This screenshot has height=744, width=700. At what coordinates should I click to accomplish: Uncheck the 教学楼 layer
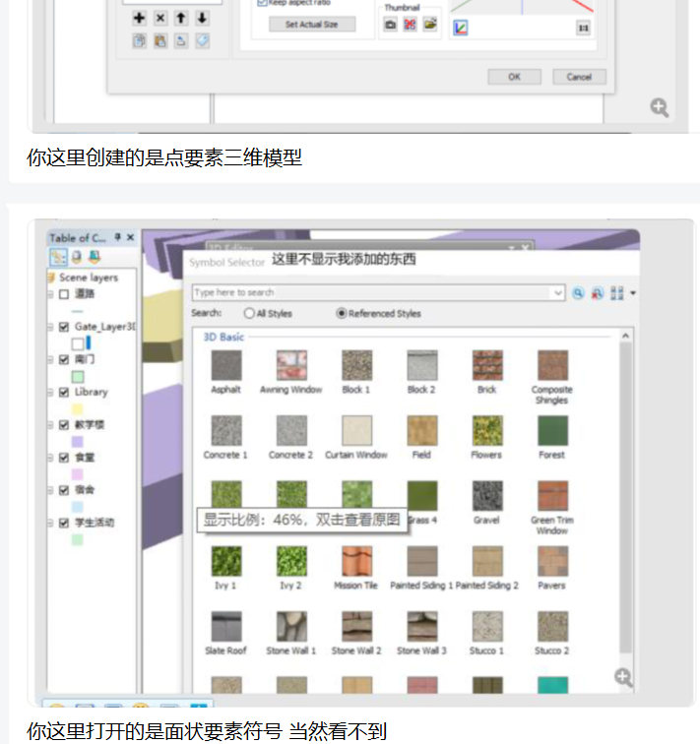pos(64,425)
